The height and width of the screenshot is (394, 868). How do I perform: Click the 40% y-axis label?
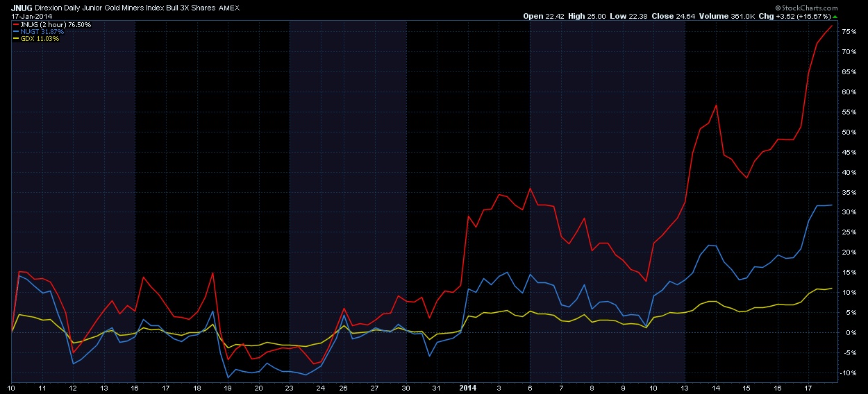pos(849,173)
